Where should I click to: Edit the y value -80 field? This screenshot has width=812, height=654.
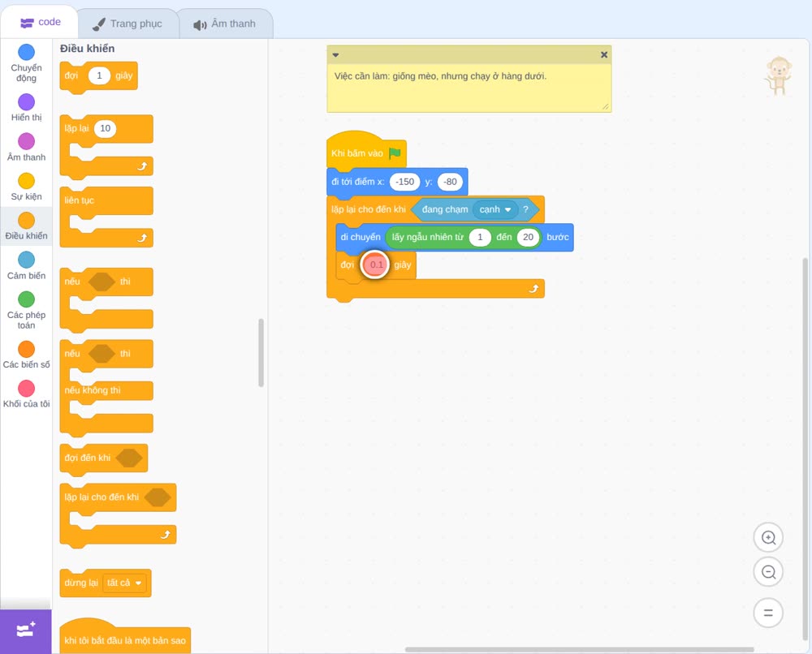point(450,182)
